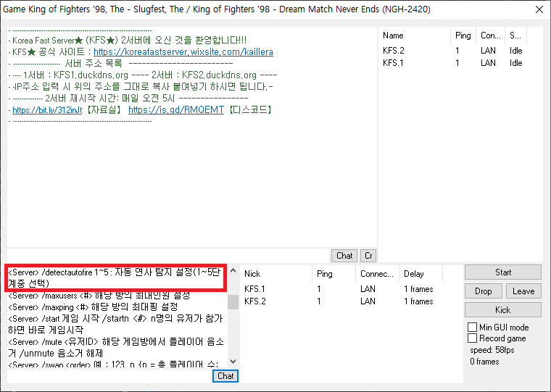This screenshot has height=392, width=551.
Task: Click the Connec... column header
Action: tap(378, 274)
